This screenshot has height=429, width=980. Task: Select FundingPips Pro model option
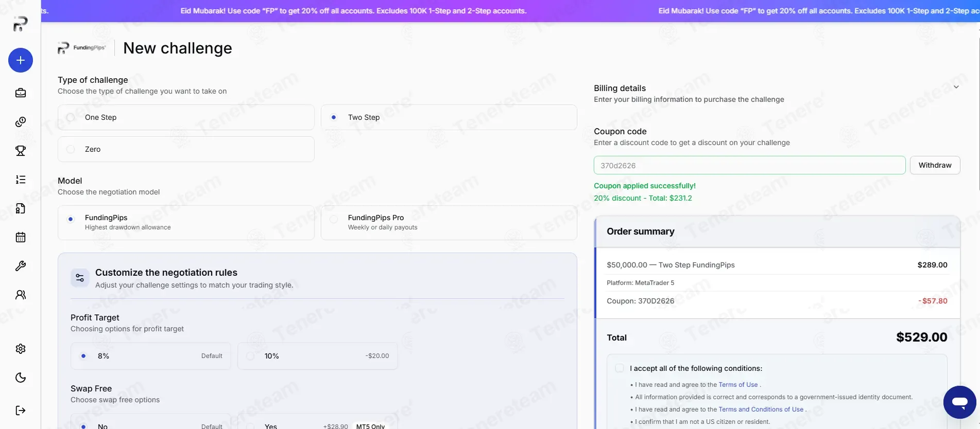[x=449, y=222]
